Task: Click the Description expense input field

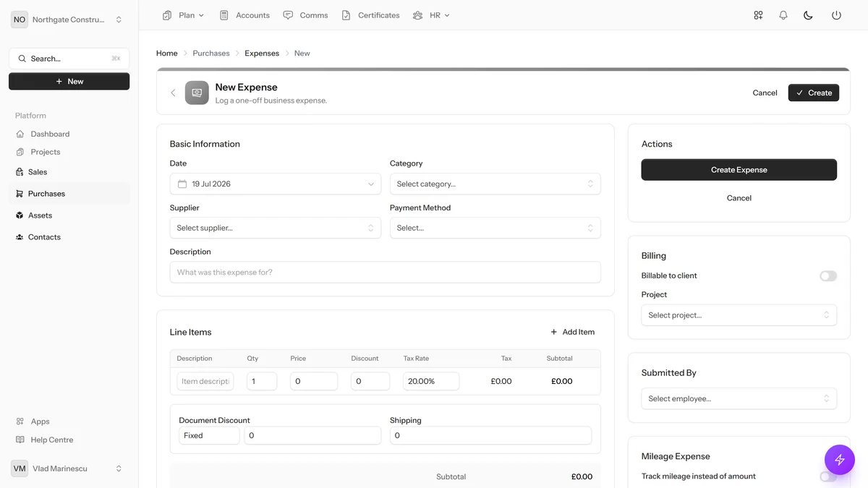Action: coord(386,272)
